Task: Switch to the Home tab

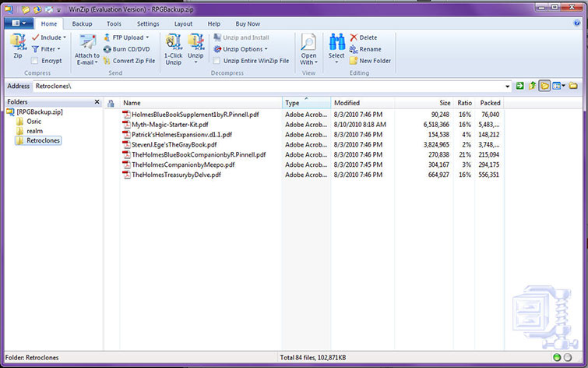Action: point(49,23)
